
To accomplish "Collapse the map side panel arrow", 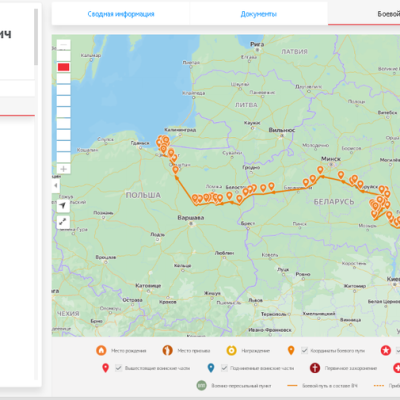I will [56, 185].
